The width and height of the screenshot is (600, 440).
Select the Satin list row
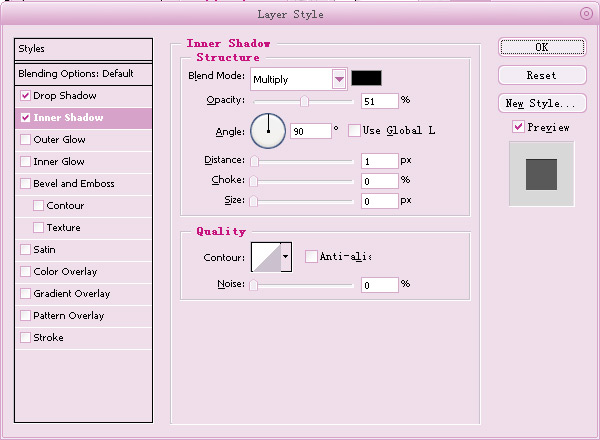83,249
